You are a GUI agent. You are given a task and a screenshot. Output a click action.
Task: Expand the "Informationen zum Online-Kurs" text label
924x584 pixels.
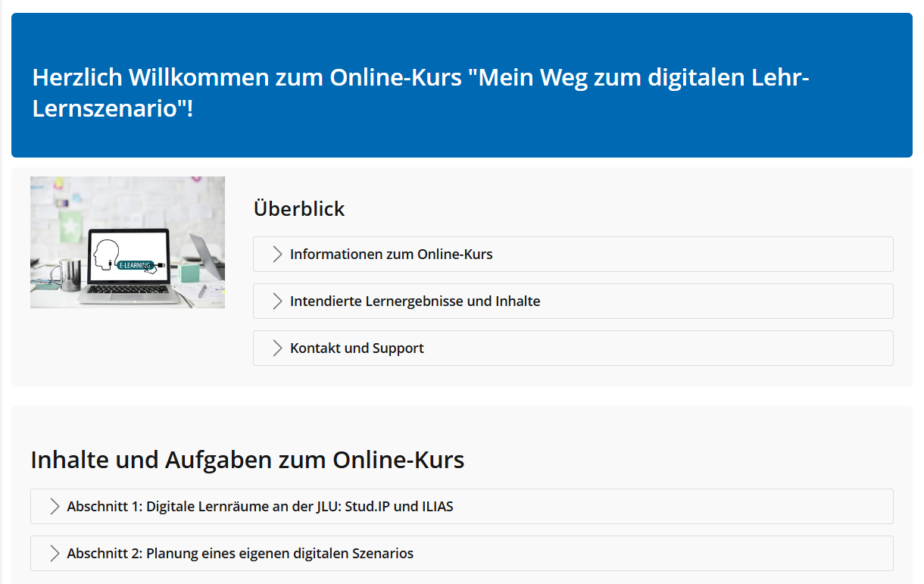tap(391, 255)
